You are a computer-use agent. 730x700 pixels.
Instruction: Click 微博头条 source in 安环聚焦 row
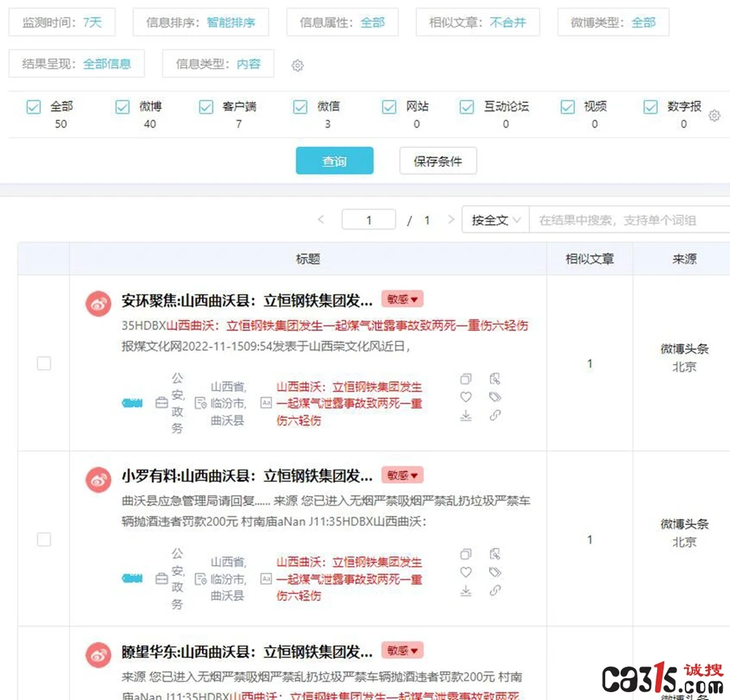tap(685, 349)
